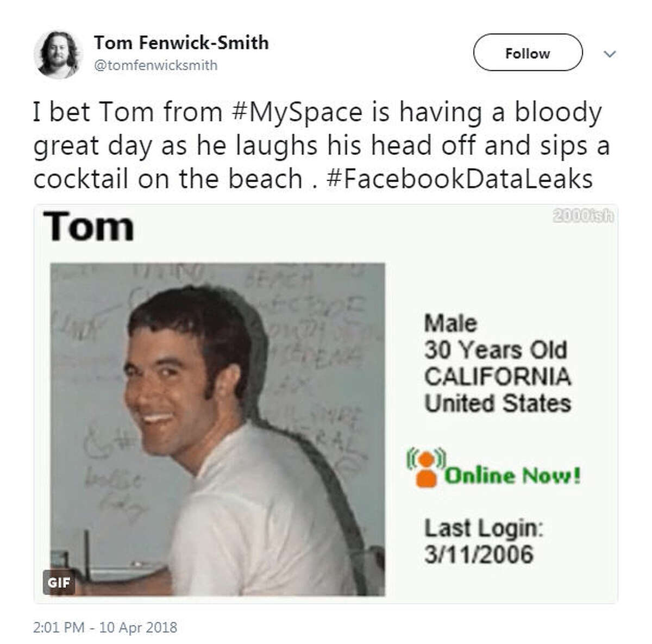Click the 2000ish watermark label
This screenshot has height=644, width=652.
coord(582,216)
